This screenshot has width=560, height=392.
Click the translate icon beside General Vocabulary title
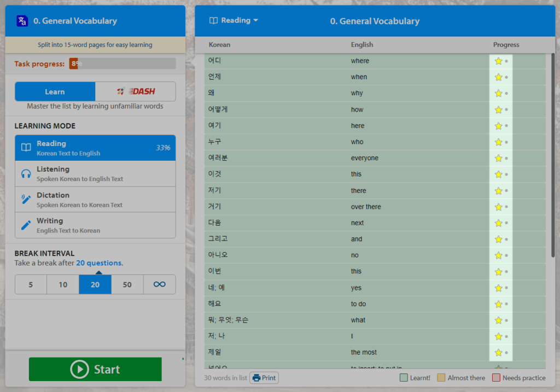pyautogui.click(x=22, y=21)
